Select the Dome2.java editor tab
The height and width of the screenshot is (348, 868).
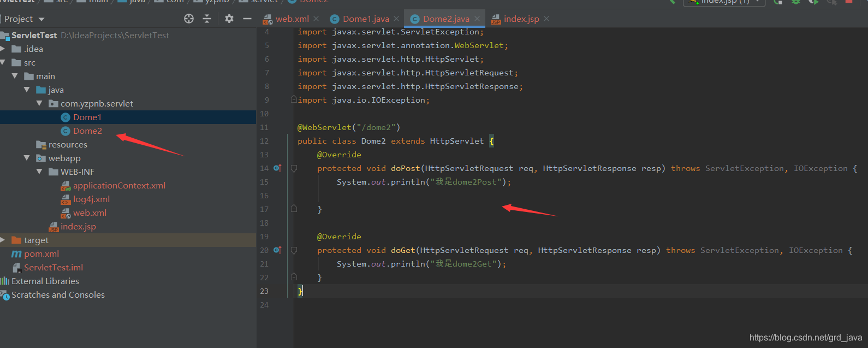click(446, 19)
